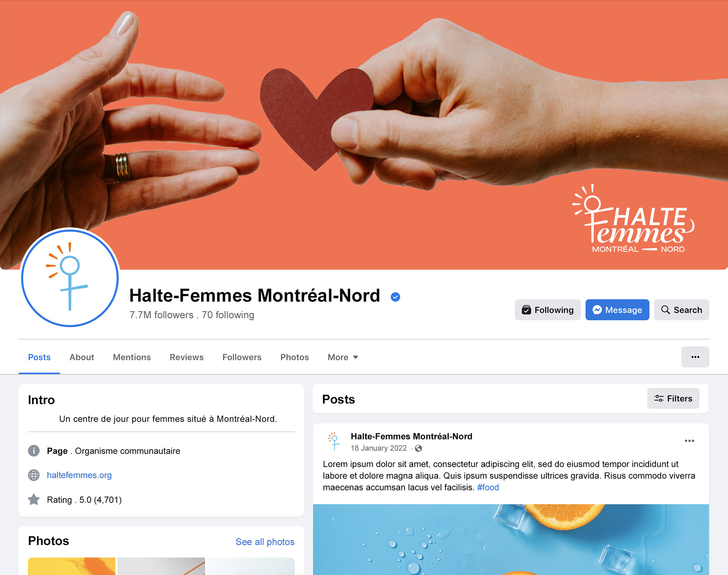This screenshot has width=728, height=575.
Task: Click the info icon next to Page
Action: pos(34,451)
